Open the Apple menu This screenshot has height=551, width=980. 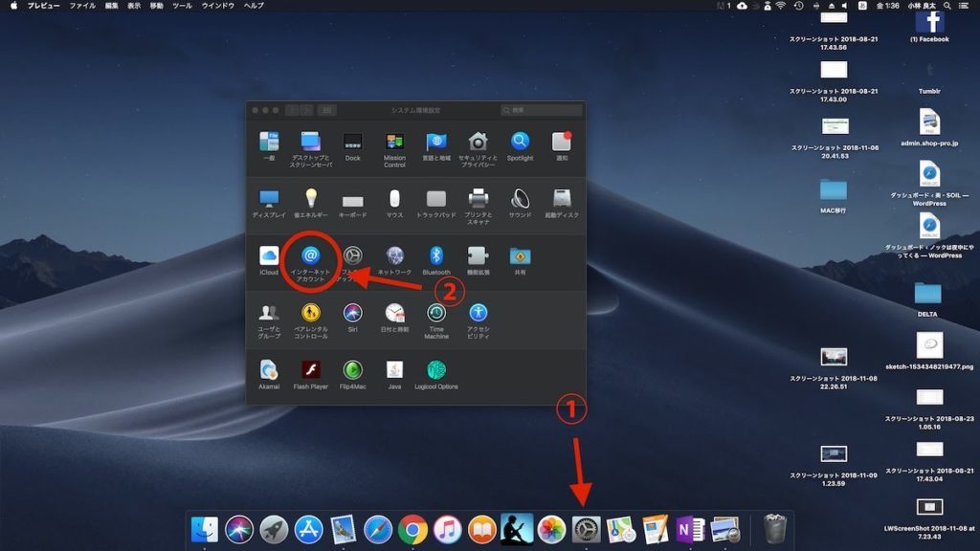pos(13,6)
